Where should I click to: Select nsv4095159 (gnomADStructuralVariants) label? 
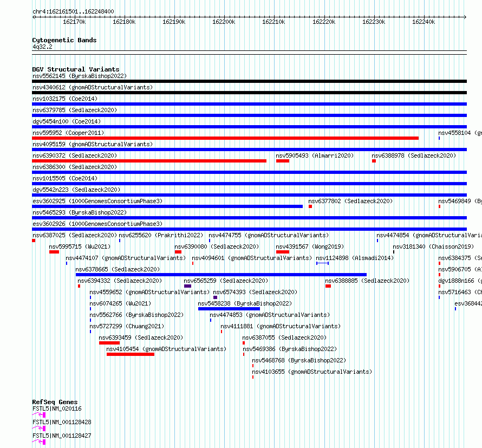(93, 144)
